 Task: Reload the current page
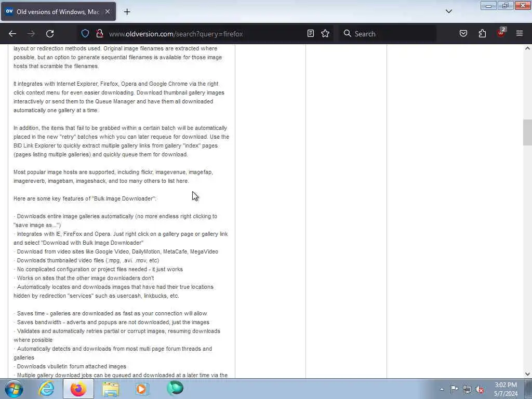point(50,34)
